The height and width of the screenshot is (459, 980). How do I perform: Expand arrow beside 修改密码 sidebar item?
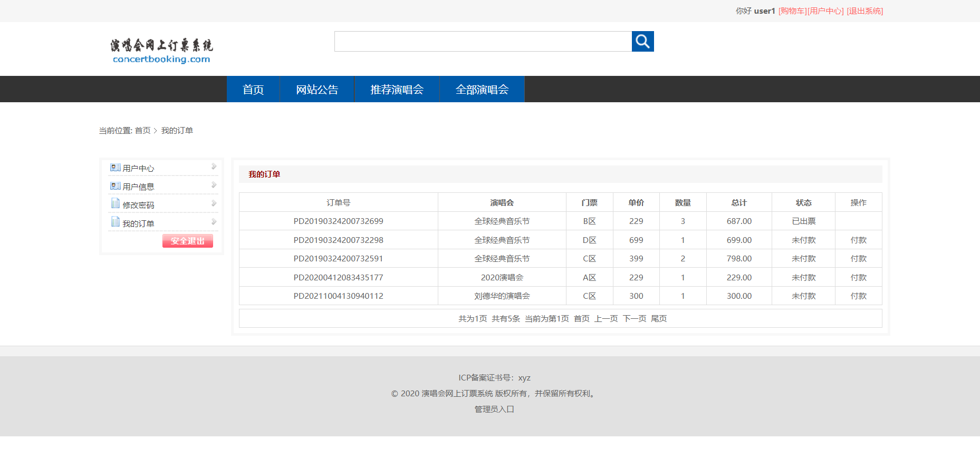pyautogui.click(x=214, y=203)
